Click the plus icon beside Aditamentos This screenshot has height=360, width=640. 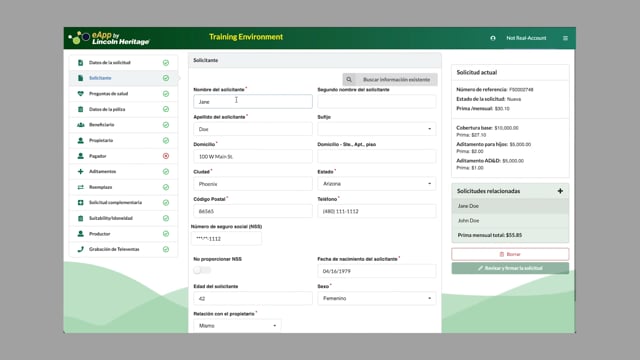(80, 171)
